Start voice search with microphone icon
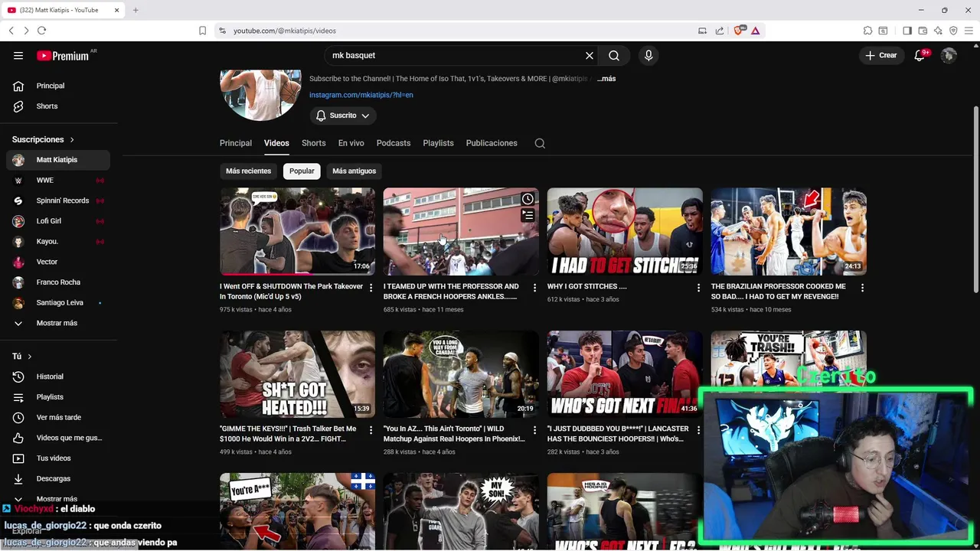Screen dimensions: 980x551 (x=648, y=55)
